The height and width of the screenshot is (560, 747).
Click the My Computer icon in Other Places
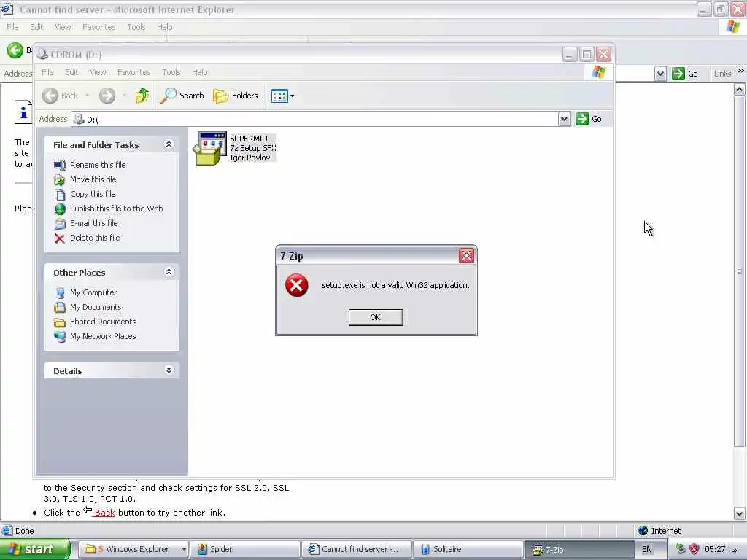pos(60,293)
